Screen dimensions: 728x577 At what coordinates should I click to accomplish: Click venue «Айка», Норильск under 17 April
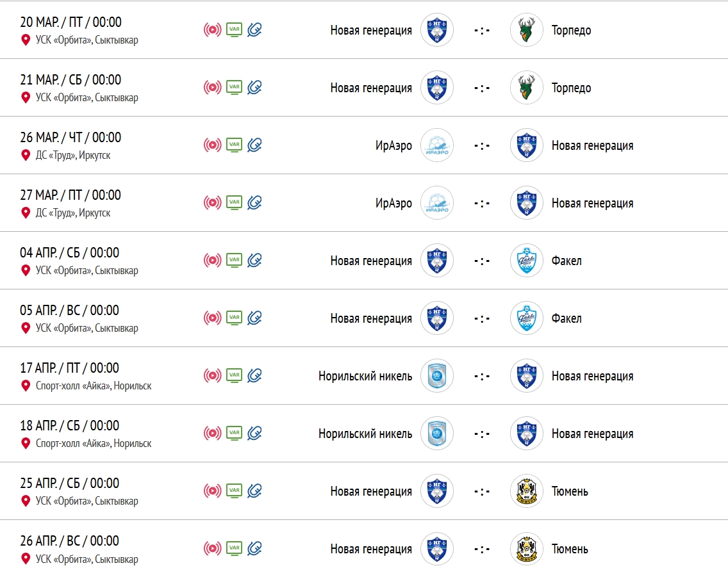click(94, 386)
